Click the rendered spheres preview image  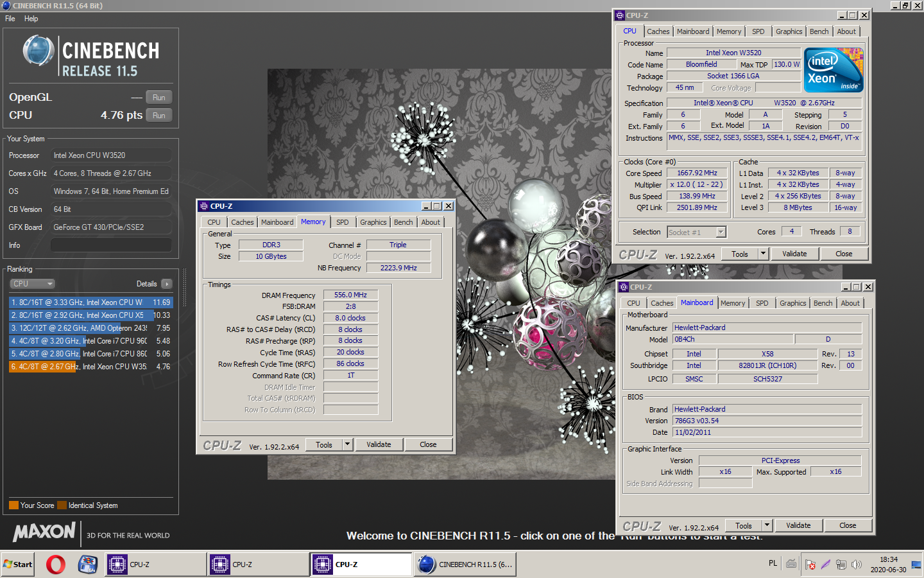point(441,274)
